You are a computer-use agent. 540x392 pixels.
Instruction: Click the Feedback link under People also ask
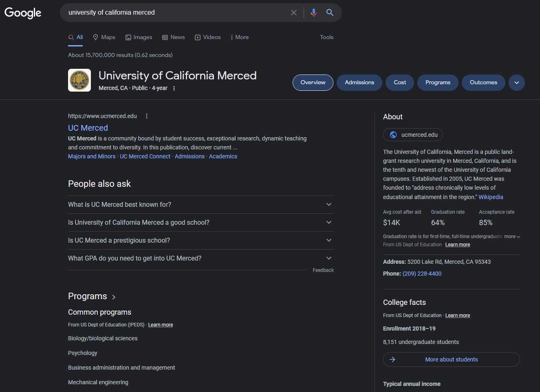[323, 270]
